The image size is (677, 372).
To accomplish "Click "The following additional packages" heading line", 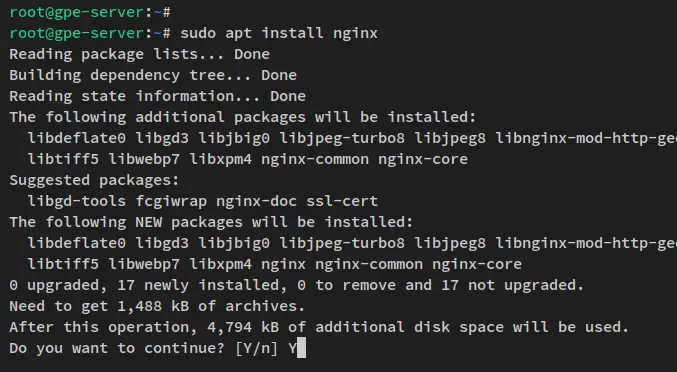I will tap(243, 117).
